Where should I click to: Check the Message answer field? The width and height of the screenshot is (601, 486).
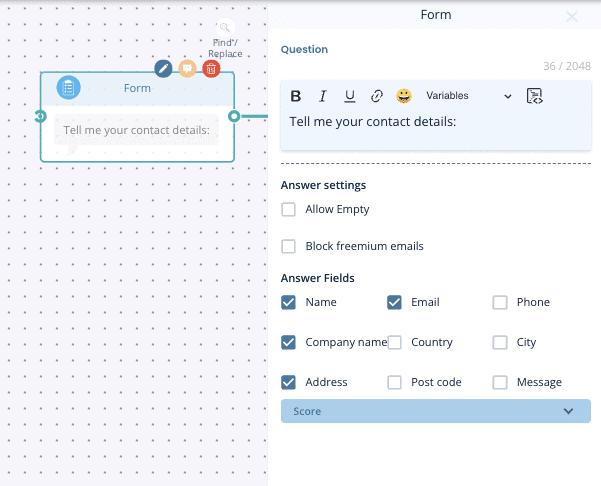(x=500, y=382)
